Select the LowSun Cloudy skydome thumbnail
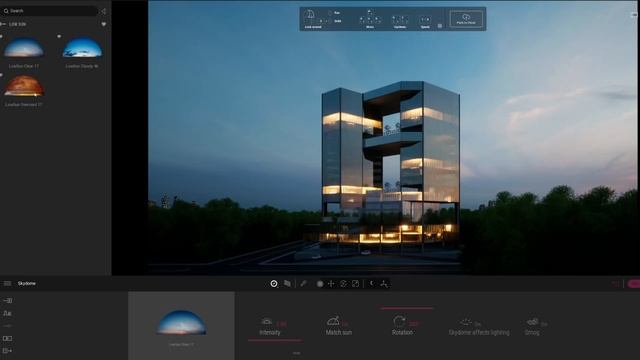Viewport: 640px width, 360px height. pos(82,47)
